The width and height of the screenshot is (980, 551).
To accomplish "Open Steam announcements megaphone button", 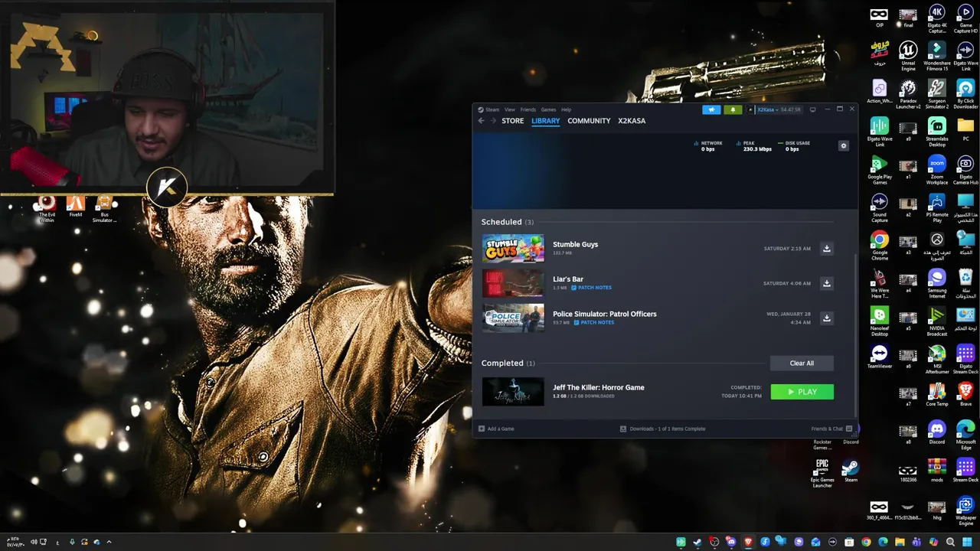I will click(x=711, y=109).
